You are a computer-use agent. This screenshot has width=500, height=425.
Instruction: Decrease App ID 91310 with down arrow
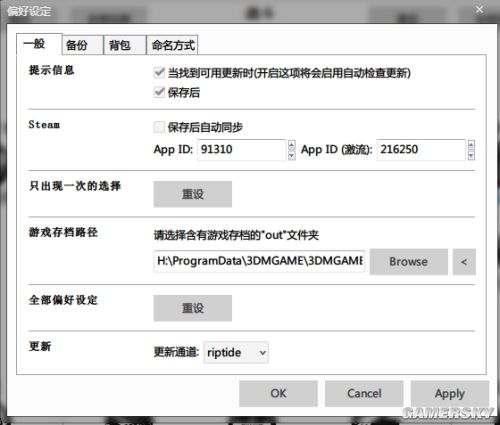pyautogui.click(x=292, y=155)
